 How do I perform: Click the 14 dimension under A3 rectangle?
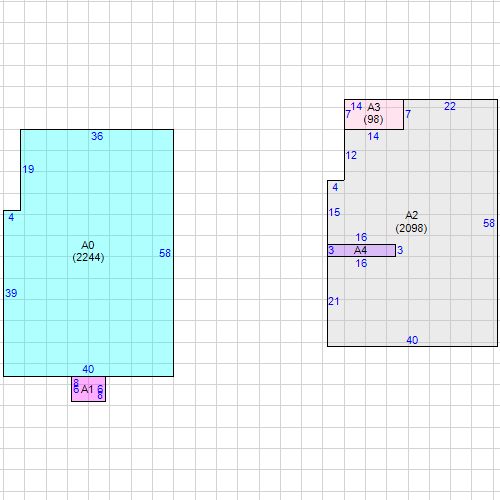(373, 136)
